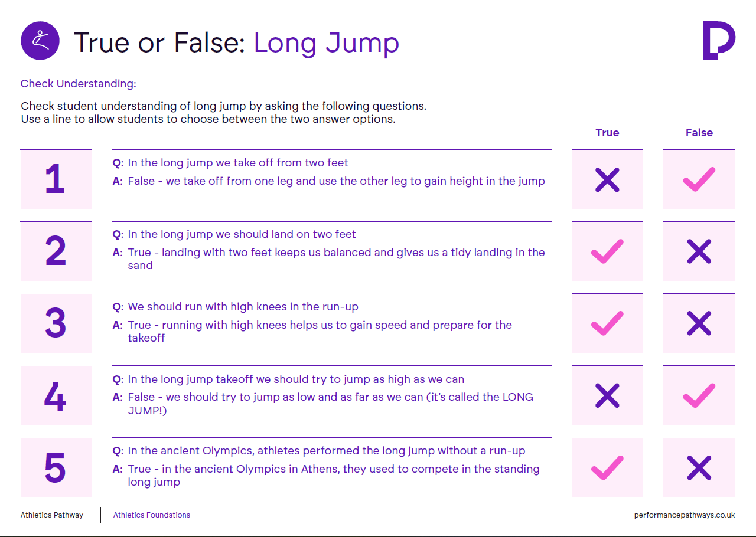
Task: Click the purple X in question 3 False box
Action: pyautogui.click(x=699, y=324)
